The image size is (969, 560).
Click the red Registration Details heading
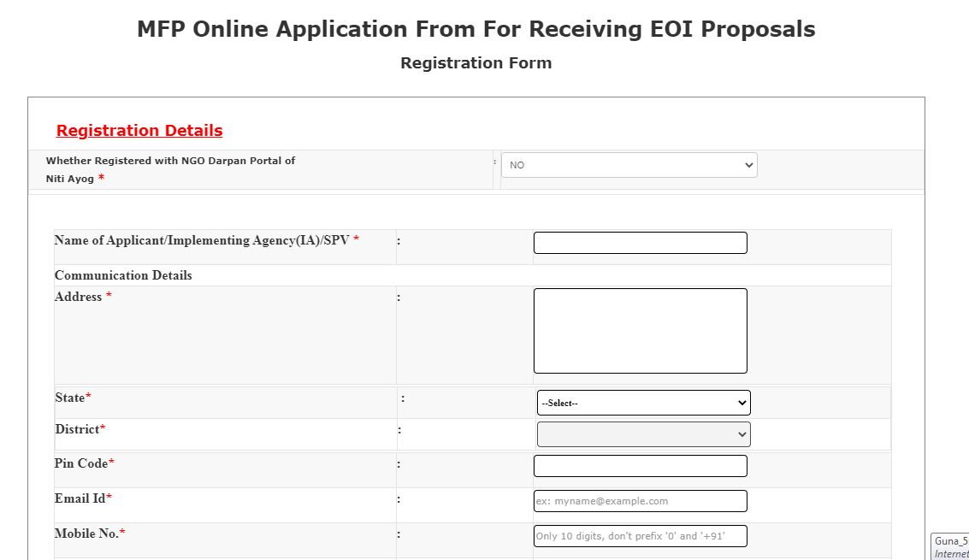[139, 131]
